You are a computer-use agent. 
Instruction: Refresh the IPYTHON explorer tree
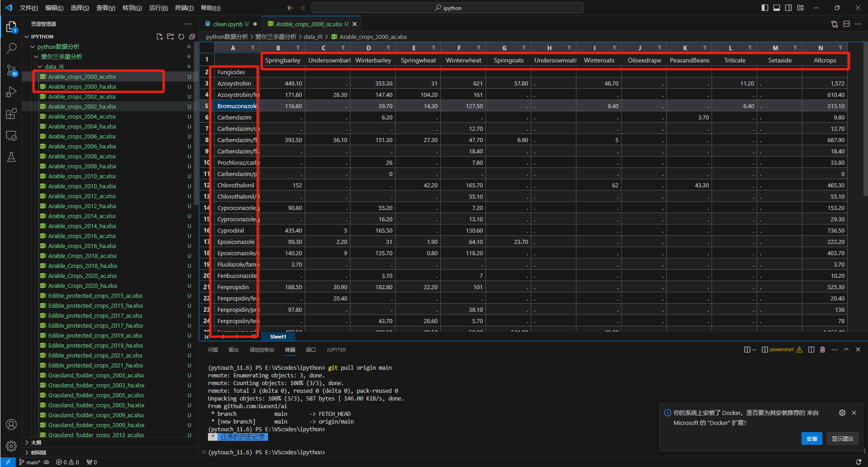[x=181, y=37]
